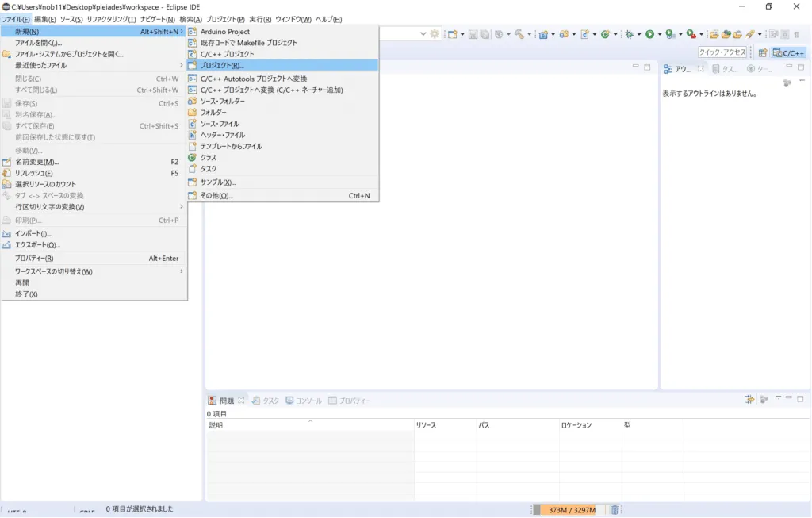Choose ファイルを開く(.)... menu entry
Image resolution: width=812 pixels, height=518 pixels.
coord(94,43)
